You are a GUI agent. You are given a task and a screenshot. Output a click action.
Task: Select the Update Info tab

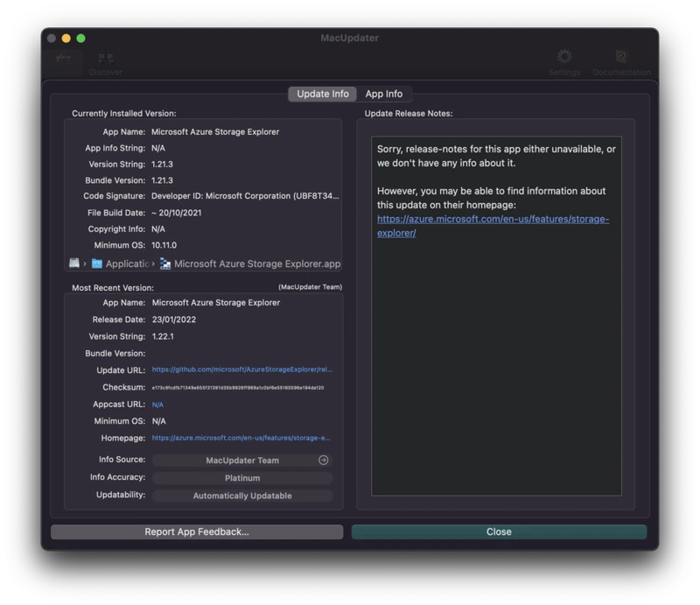pyautogui.click(x=321, y=94)
